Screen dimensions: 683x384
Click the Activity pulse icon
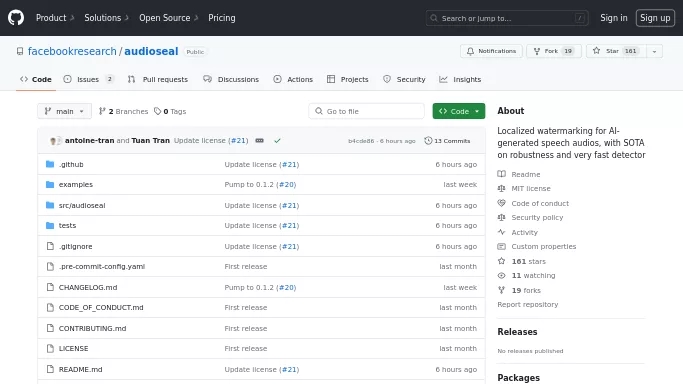(x=502, y=232)
